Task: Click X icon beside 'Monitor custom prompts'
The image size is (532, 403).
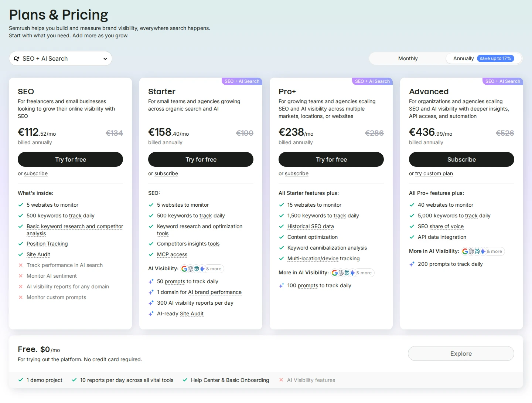Action: 21,297
